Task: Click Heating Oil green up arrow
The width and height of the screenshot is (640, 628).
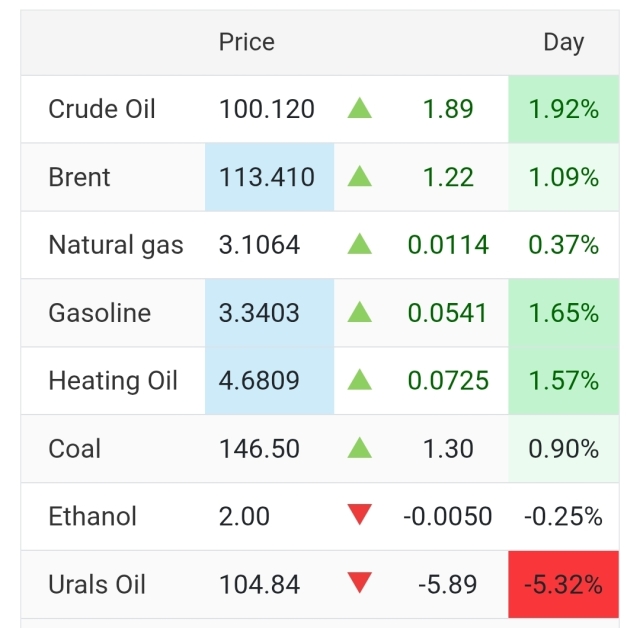Action: click(x=360, y=381)
